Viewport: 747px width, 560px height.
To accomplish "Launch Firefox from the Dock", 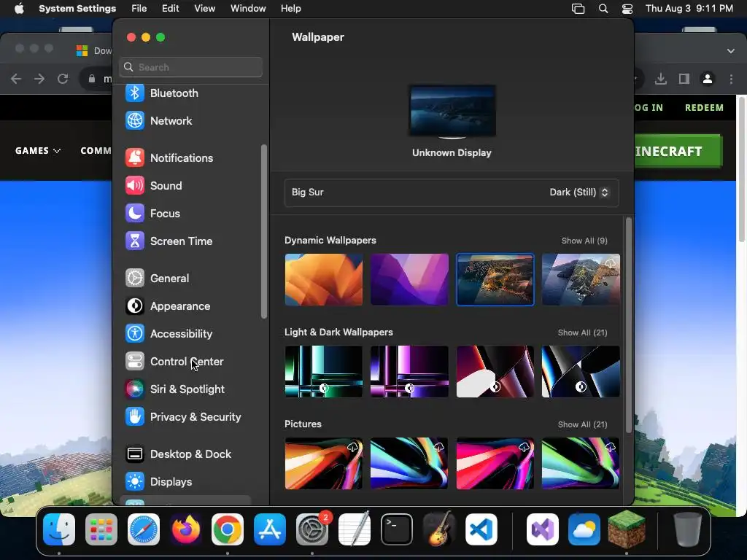I will [185, 529].
